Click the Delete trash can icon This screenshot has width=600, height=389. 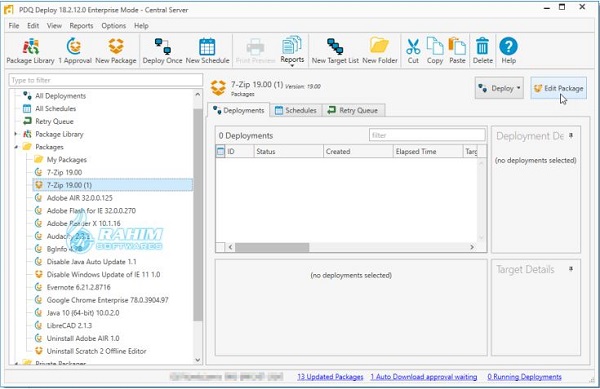click(483, 51)
